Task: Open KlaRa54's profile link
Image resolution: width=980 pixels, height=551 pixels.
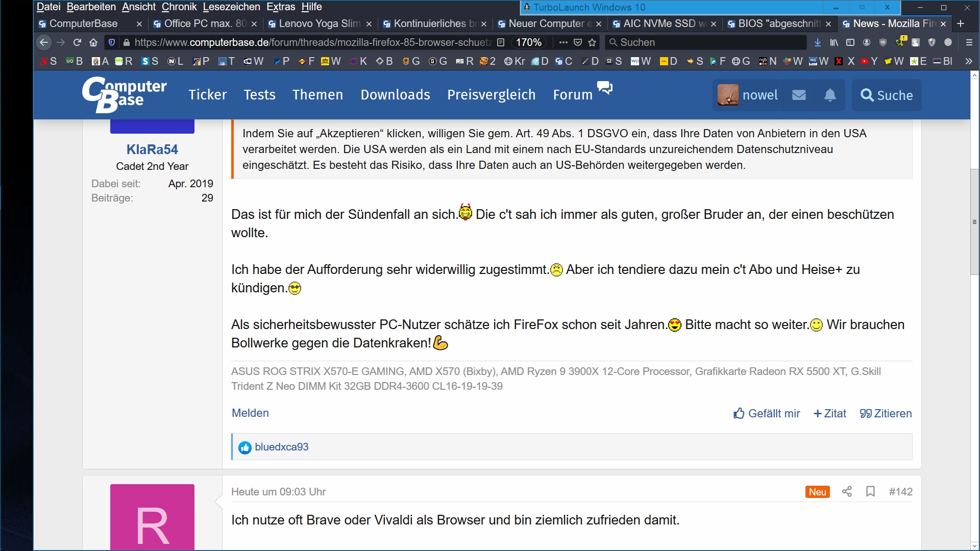Action: point(152,149)
